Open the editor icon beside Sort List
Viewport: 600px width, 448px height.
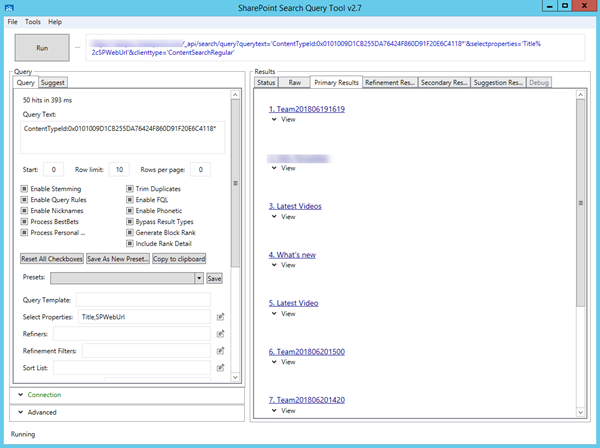[x=220, y=368]
